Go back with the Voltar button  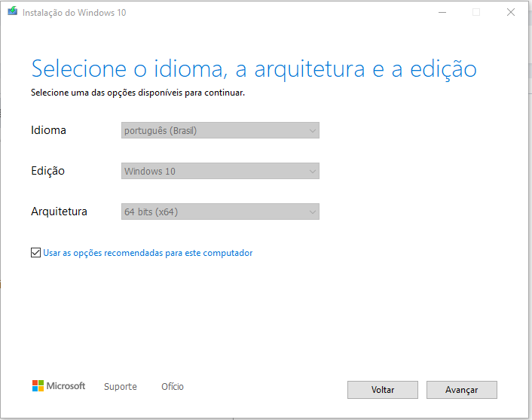(383, 390)
